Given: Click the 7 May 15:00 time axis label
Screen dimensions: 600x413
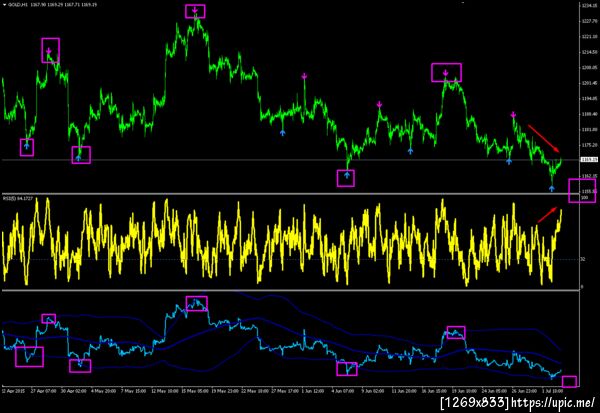Looking at the screenshot, I should [134, 391].
